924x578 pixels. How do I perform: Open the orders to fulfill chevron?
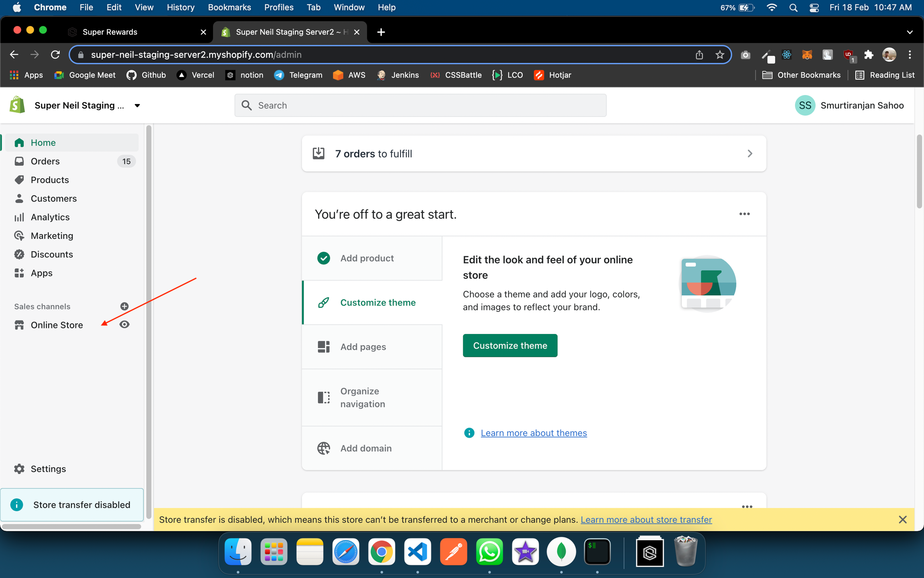pyautogui.click(x=750, y=154)
